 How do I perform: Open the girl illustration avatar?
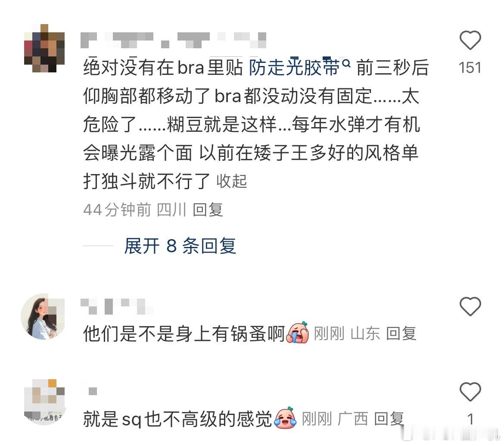[43, 317]
